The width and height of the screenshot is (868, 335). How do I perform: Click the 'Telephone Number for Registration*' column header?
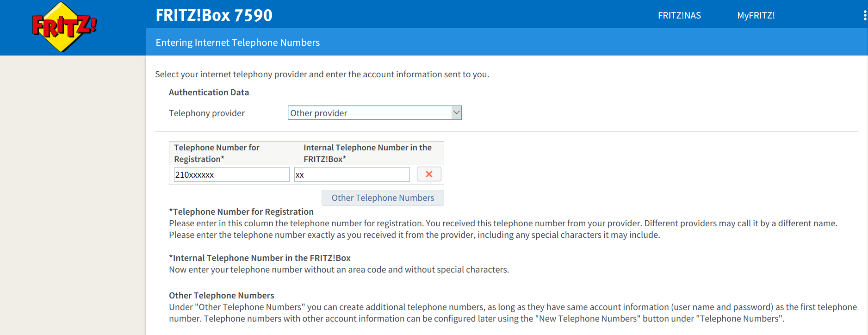[217, 153]
